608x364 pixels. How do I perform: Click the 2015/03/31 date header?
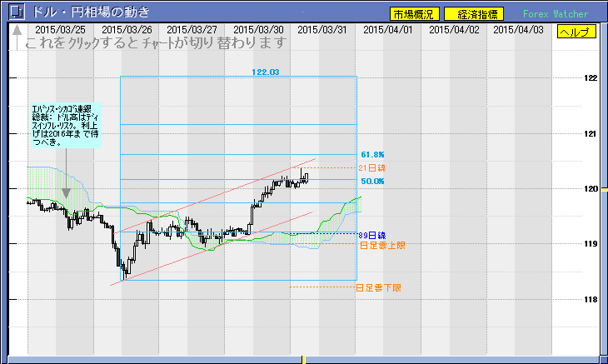tap(322, 30)
